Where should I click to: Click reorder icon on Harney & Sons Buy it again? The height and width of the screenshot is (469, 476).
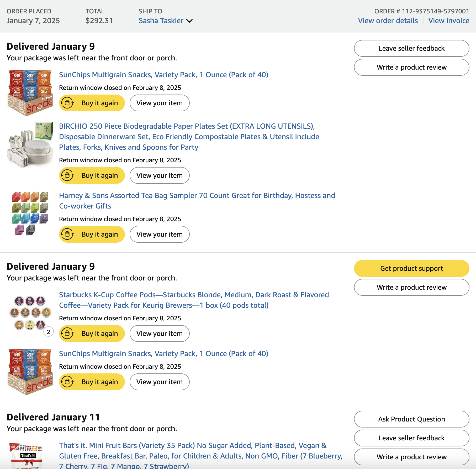(x=67, y=234)
